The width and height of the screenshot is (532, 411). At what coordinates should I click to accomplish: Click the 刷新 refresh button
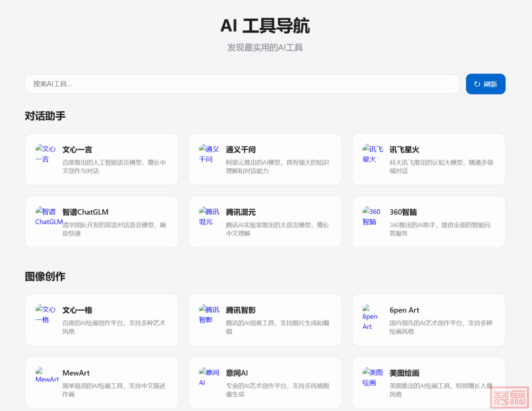(486, 84)
